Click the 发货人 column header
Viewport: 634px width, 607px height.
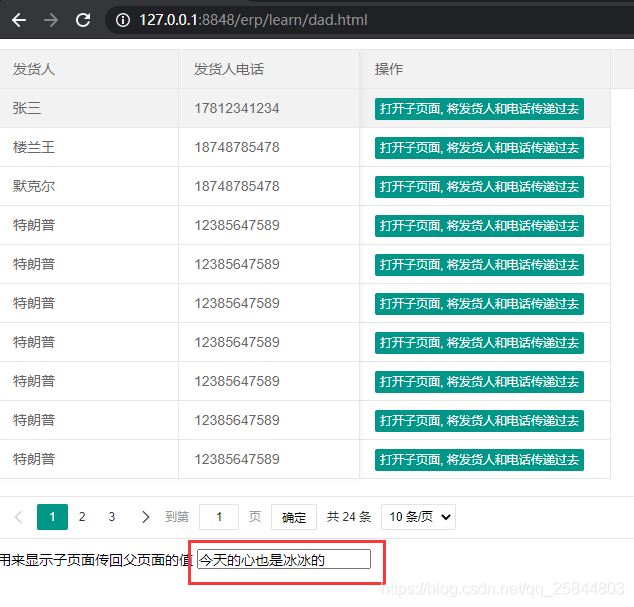pyautogui.click(x=34, y=69)
